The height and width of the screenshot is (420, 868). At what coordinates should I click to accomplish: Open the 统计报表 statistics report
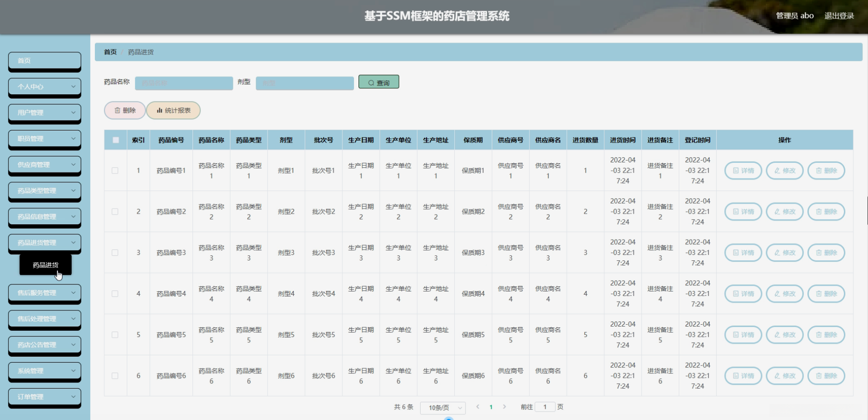coord(174,111)
